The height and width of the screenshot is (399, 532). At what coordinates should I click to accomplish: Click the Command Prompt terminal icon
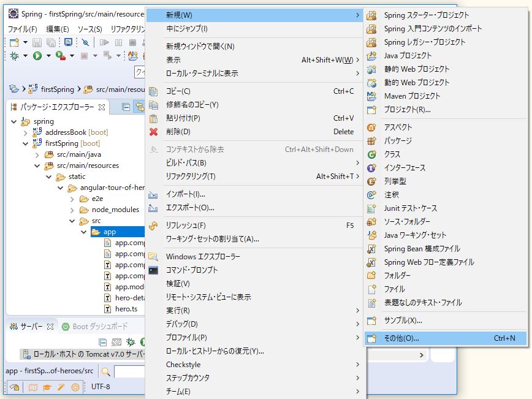(x=153, y=270)
